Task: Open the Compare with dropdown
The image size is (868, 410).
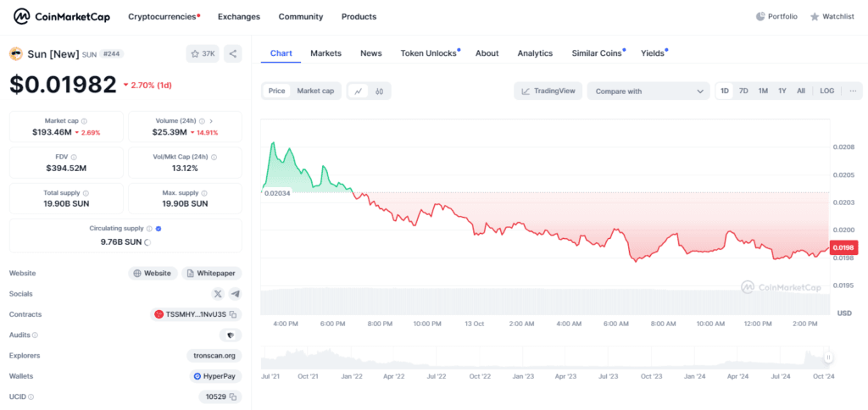Action: pyautogui.click(x=648, y=91)
